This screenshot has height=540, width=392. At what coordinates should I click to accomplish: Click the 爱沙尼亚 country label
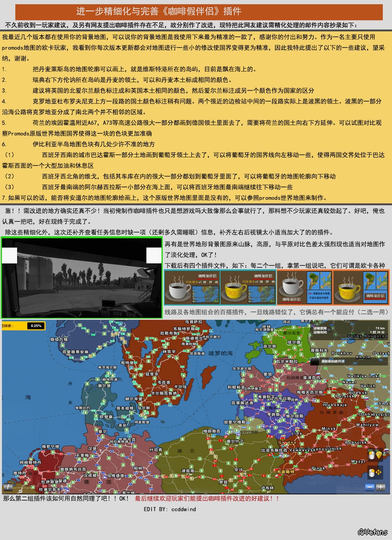(x=292, y=333)
